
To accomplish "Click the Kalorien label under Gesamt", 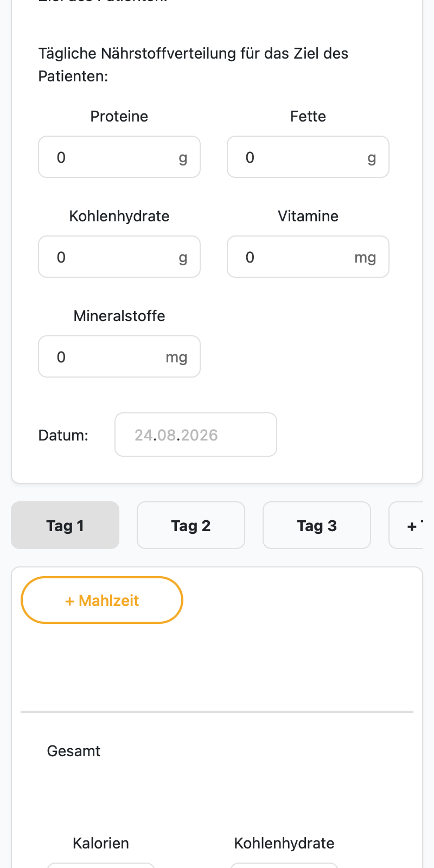I will (101, 843).
